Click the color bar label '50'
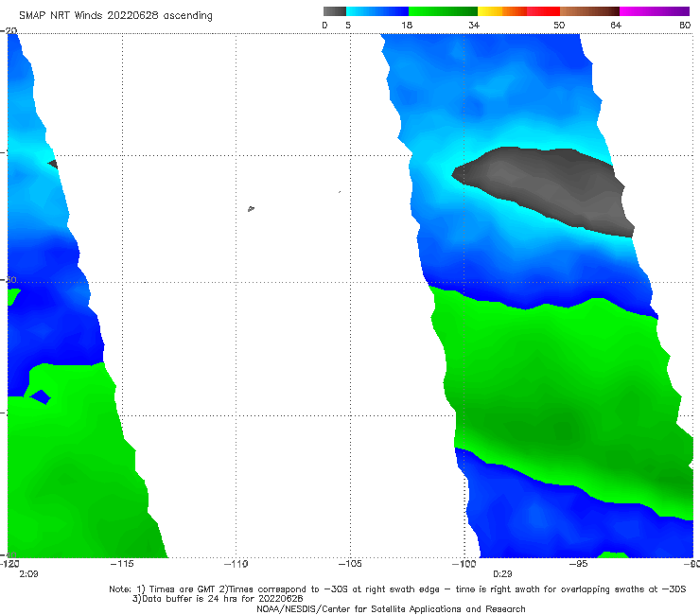 (x=559, y=25)
